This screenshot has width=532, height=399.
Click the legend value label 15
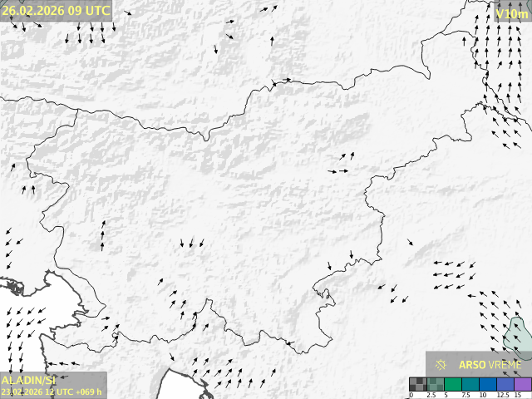(517, 395)
